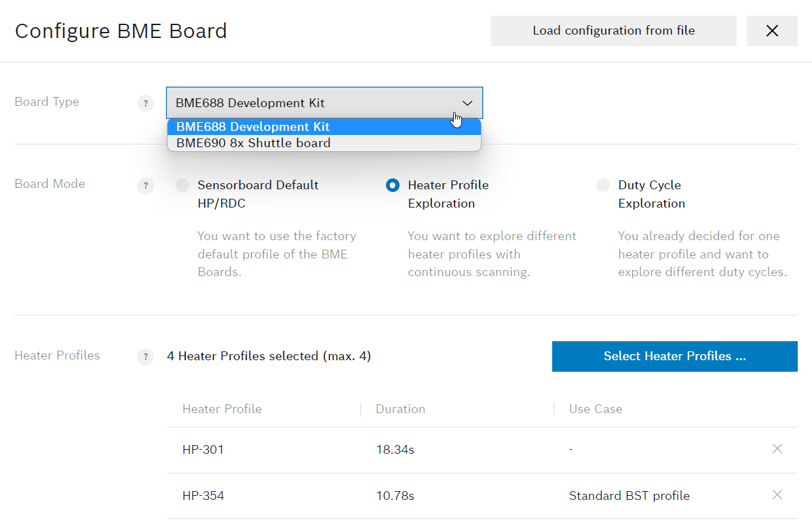Image resolution: width=812 pixels, height=523 pixels.
Task: Click the 4 Heater Profiles selected text
Action: [269, 356]
